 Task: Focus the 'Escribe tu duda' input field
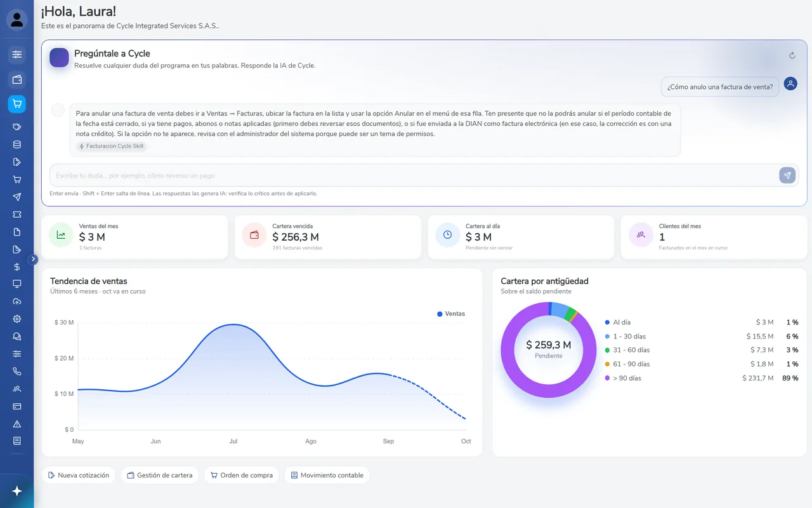tap(413, 175)
